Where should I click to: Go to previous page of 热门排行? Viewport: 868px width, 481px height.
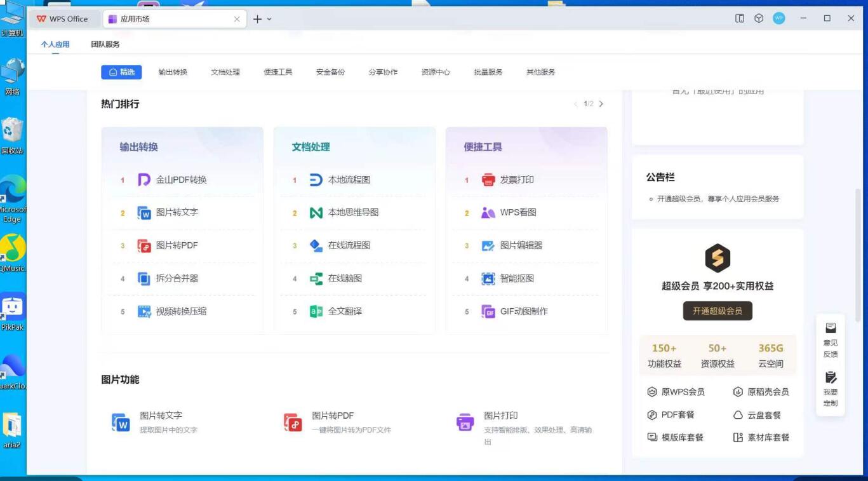576,104
